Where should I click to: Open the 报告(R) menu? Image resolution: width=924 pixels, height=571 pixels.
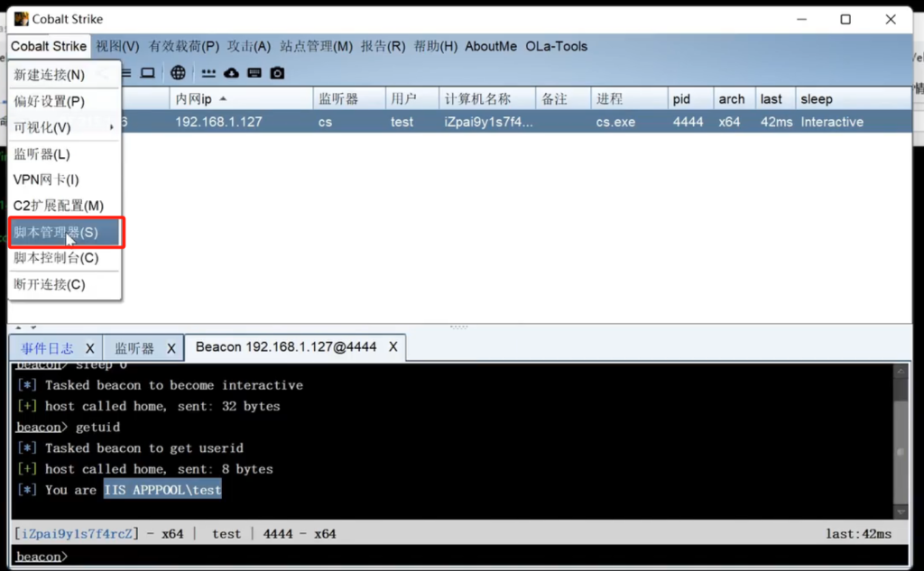click(383, 47)
